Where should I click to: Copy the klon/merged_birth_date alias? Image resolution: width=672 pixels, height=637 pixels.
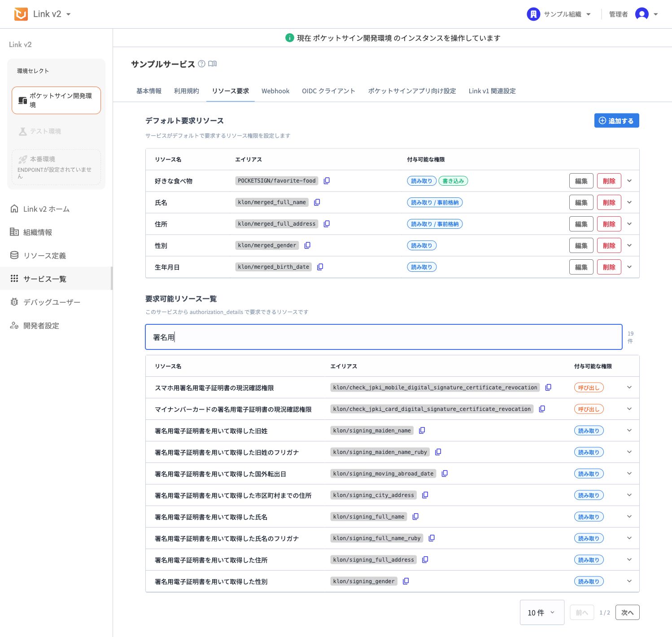320,267
